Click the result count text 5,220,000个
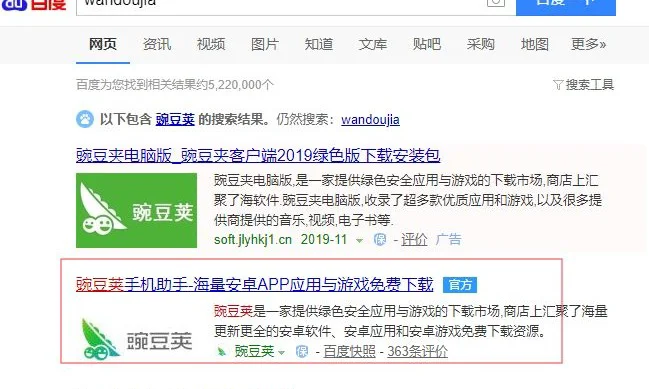Screen dimensions: 649x389 tap(240, 85)
